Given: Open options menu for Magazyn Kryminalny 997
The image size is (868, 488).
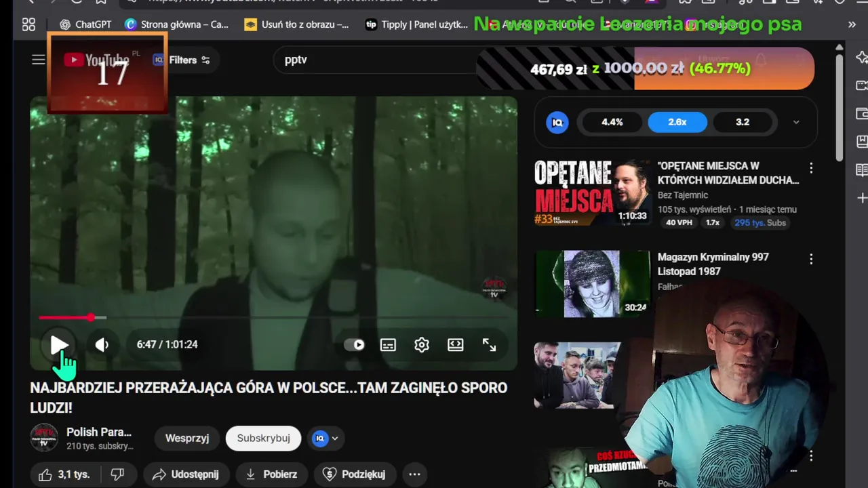Looking at the screenshot, I should [811, 260].
